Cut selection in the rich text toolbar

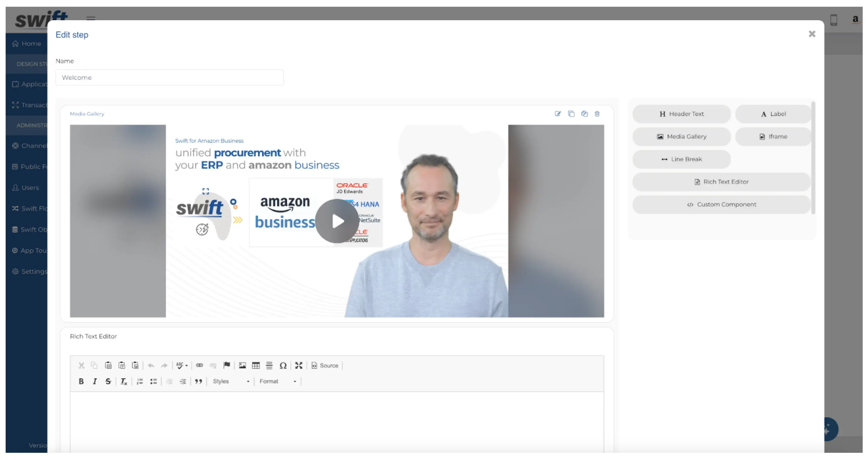[81, 365]
